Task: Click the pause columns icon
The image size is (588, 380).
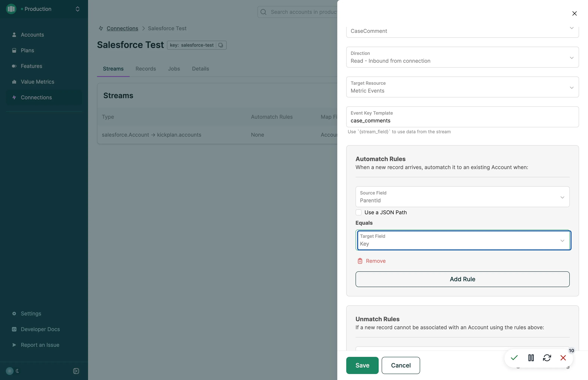Action: (531, 358)
